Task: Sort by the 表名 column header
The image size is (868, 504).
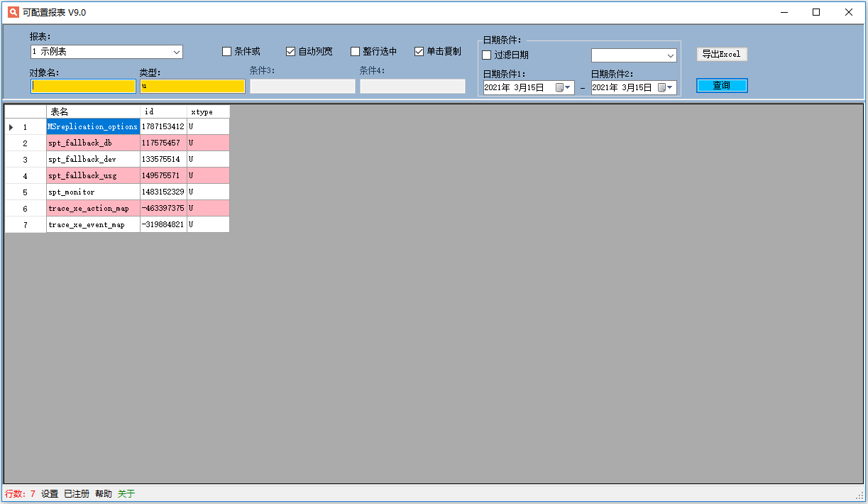Action: click(x=93, y=111)
